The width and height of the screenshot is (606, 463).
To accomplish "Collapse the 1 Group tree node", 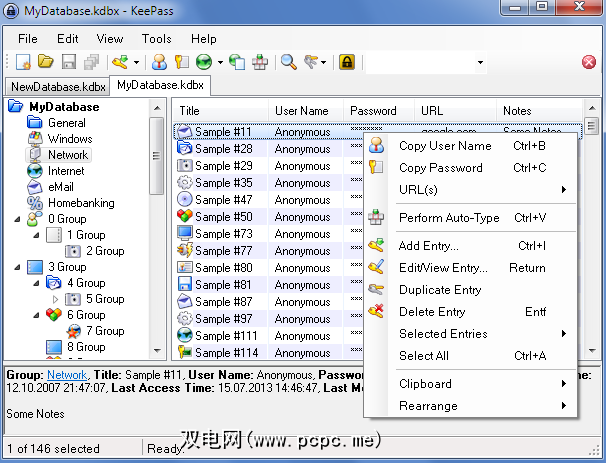I will 36,235.
